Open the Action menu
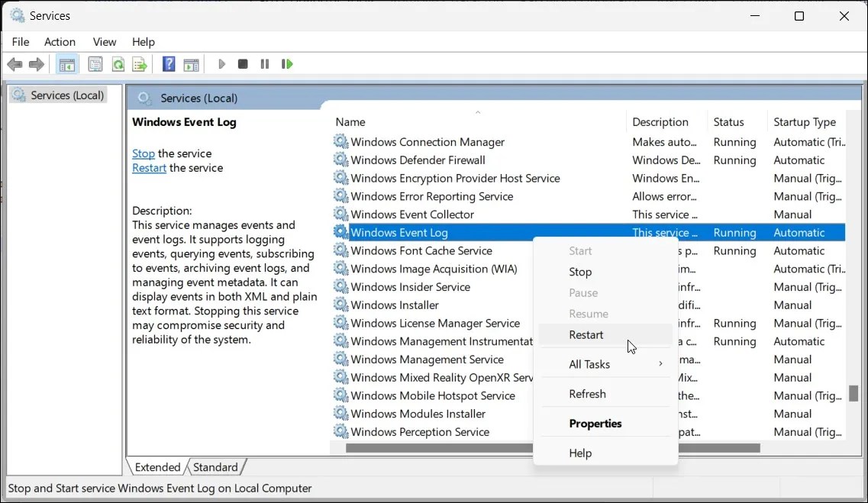The width and height of the screenshot is (868, 503). click(60, 42)
